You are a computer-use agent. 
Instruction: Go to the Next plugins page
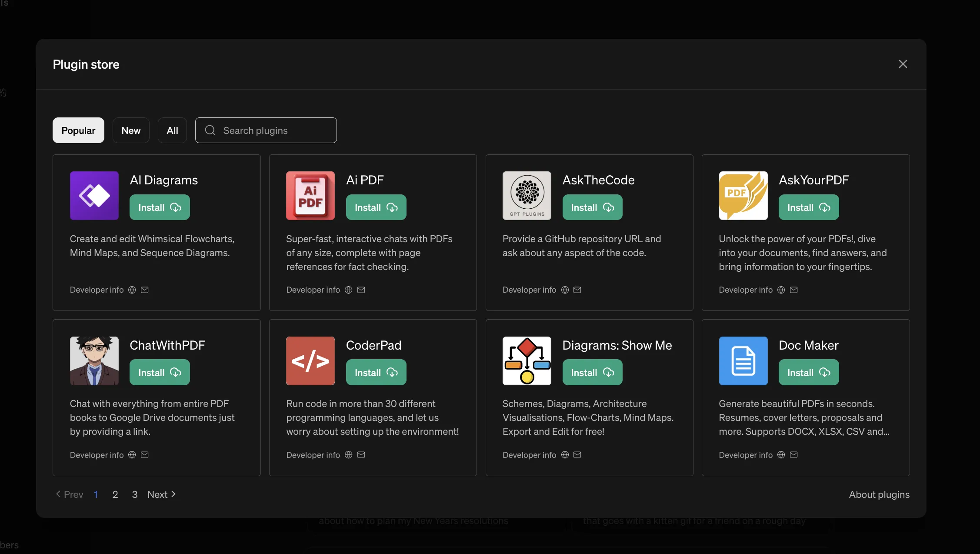coord(161,494)
